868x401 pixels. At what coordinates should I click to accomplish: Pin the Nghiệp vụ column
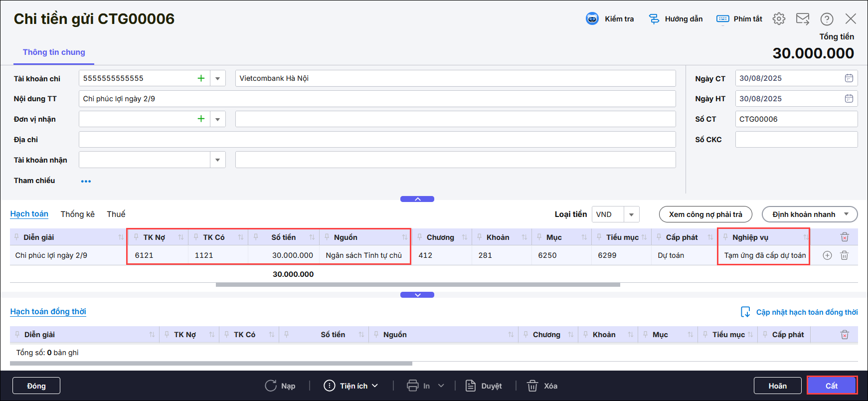tap(725, 237)
